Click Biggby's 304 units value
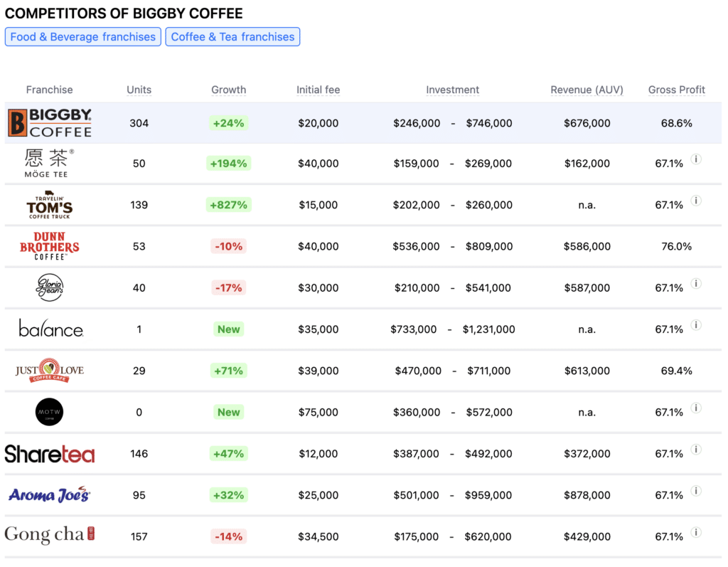 click(x=139, y=123)
